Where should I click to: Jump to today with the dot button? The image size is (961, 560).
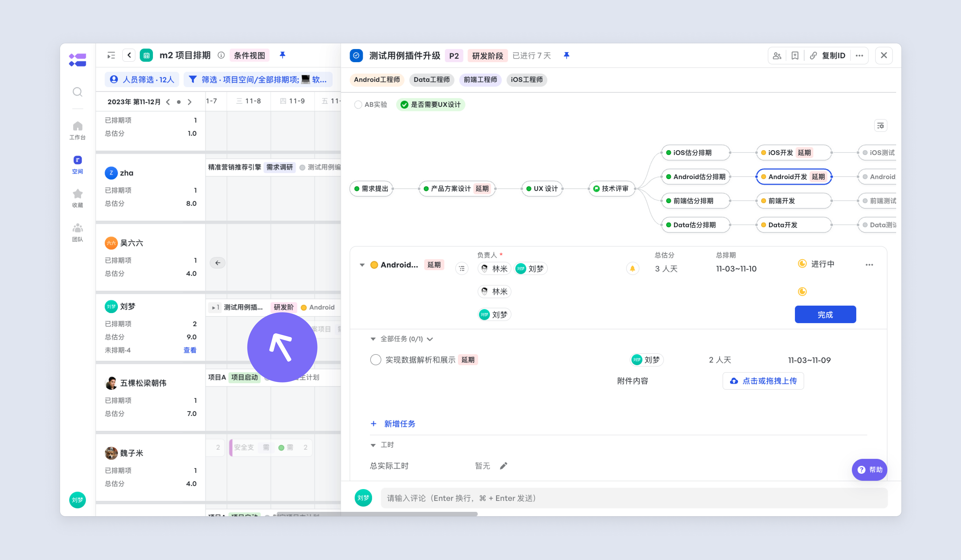click(x=179, y=102)
